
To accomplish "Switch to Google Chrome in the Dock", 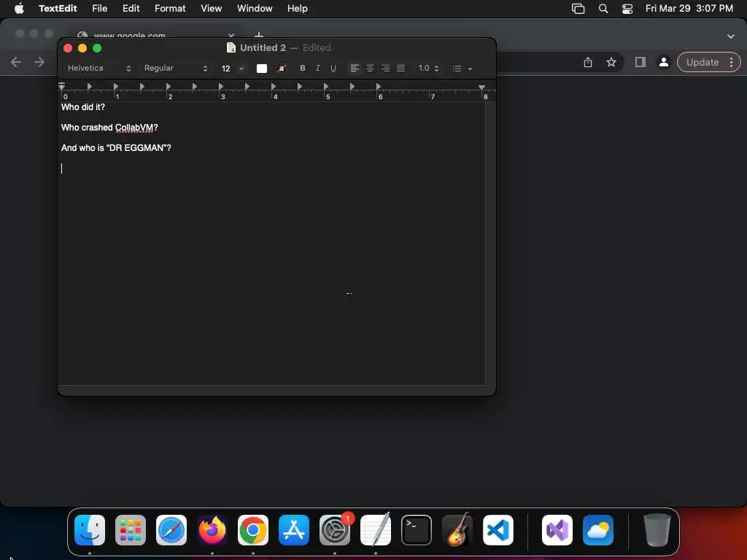I will [x=253, y=530].
